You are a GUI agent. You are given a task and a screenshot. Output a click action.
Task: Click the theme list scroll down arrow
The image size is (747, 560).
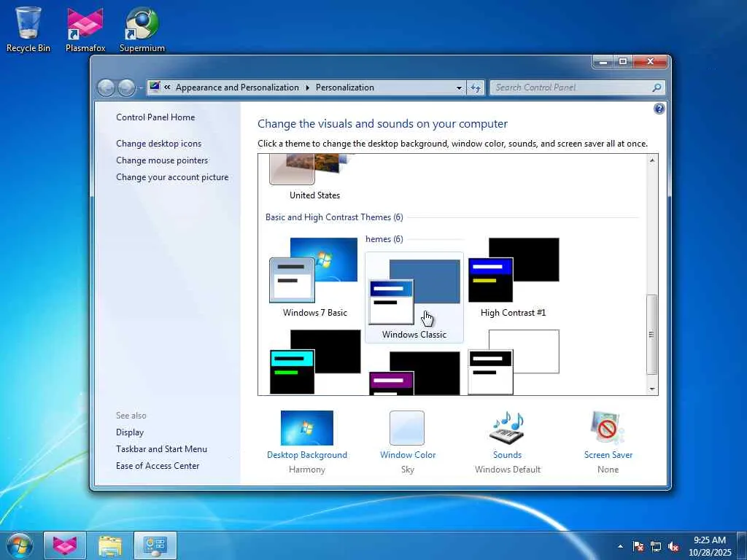[x=651, y=389]
